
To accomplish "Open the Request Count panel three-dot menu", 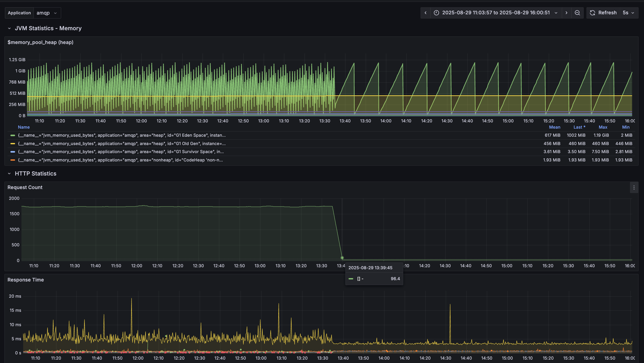I will 634,187.
